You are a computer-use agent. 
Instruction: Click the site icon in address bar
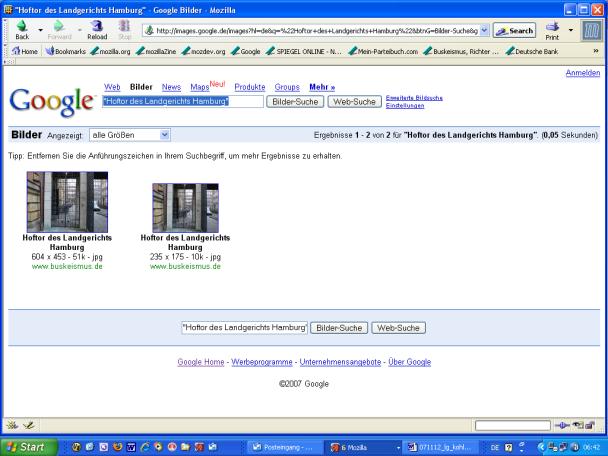click(x=149, y=31)
